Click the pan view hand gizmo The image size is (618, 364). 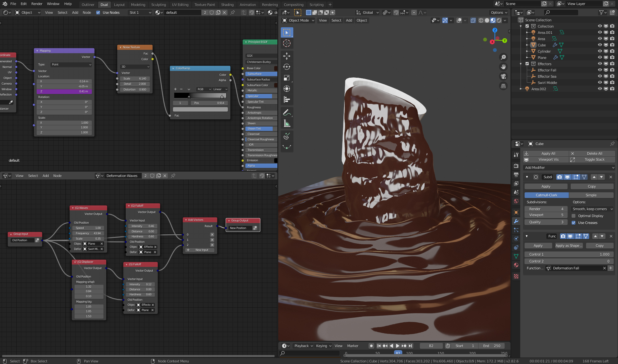point(503,67)
